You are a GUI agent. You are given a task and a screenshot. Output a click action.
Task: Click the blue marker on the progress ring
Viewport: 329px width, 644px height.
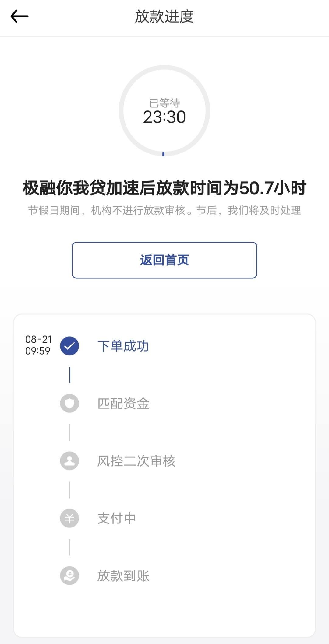click(164, 154)
